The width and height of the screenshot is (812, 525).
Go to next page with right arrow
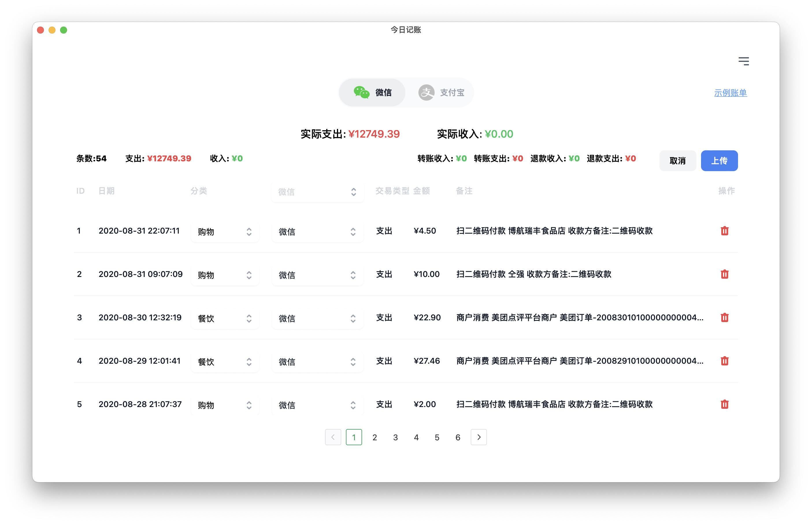pos(479,437)
